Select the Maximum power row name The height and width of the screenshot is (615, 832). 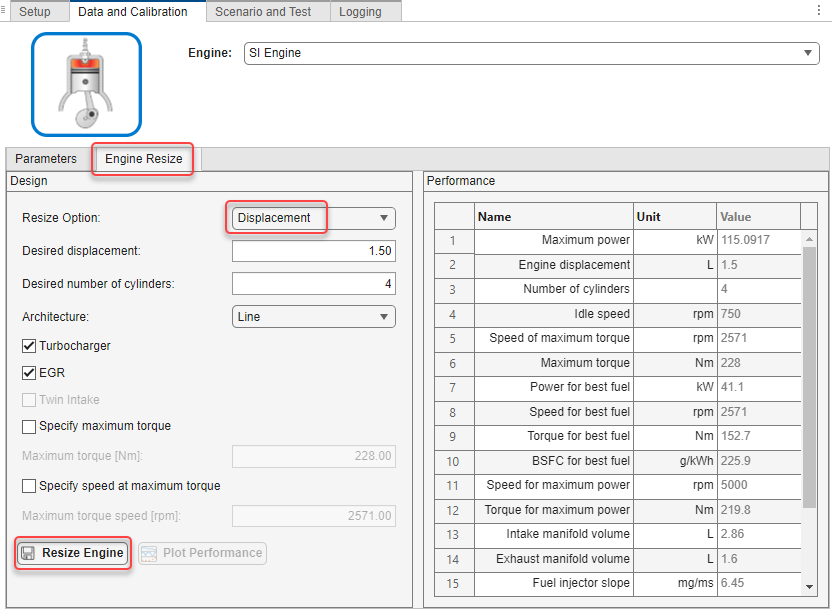554,240
